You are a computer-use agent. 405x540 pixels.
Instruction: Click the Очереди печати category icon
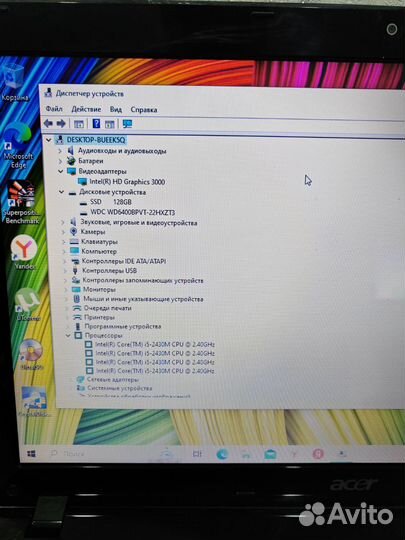click(x=77, y=308)
